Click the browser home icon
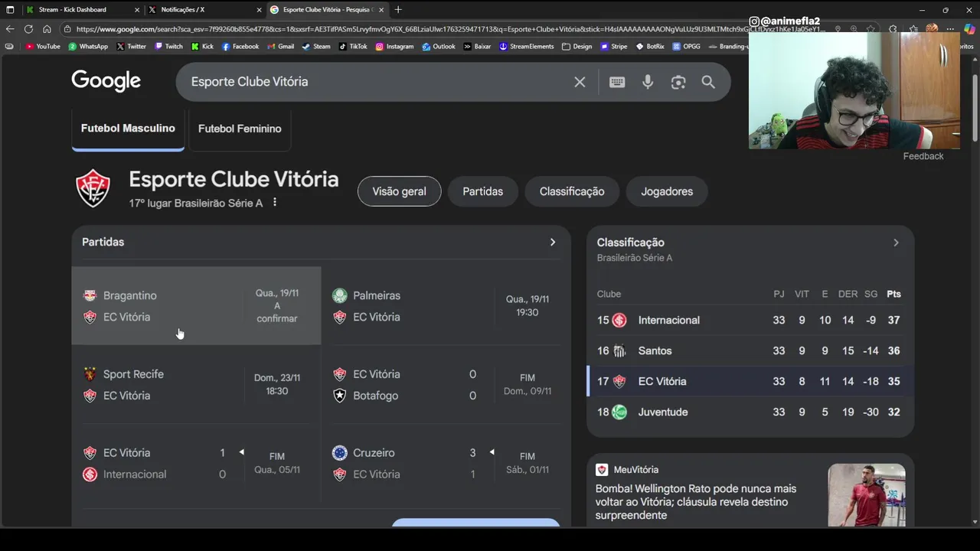 47,29
